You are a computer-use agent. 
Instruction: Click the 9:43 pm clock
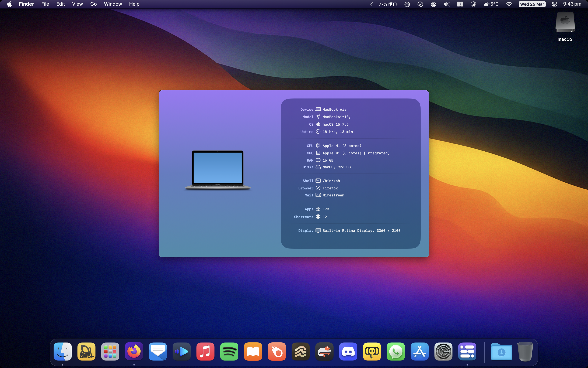tap(572, 4)
